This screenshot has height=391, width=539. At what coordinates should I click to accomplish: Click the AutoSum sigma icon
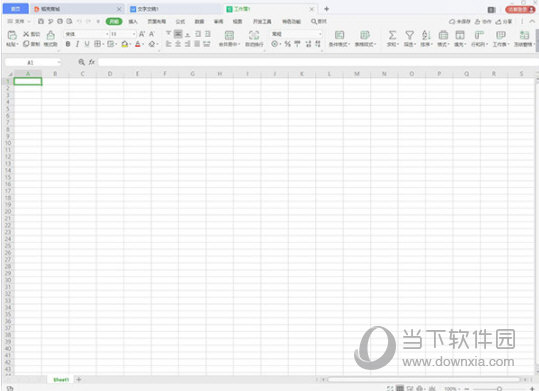tap(392, 35)
